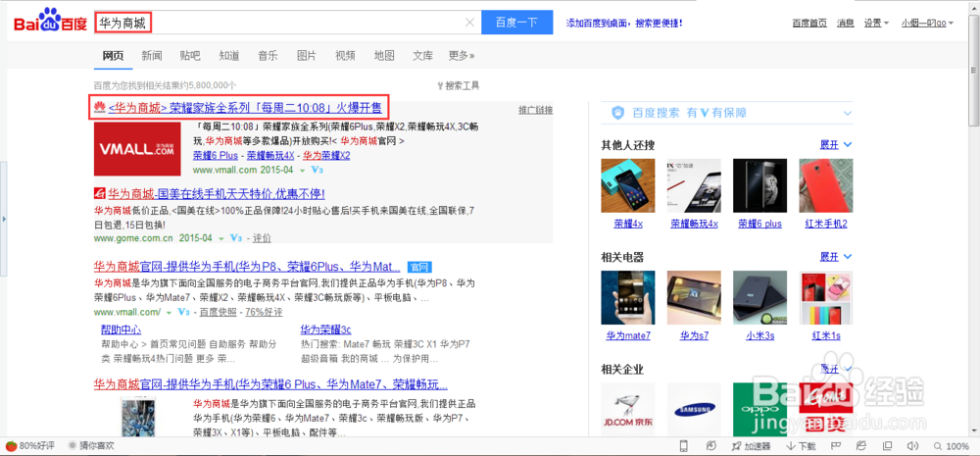980x456 pixels.
Task: Switch to the 新闻 tab
Action: pos(151,56)
